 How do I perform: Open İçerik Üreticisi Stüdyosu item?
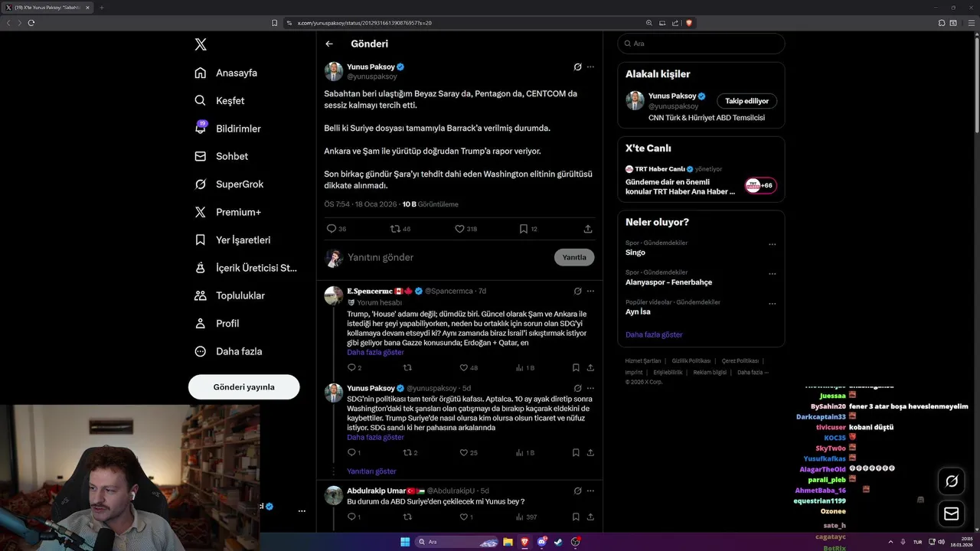(246, 268)
